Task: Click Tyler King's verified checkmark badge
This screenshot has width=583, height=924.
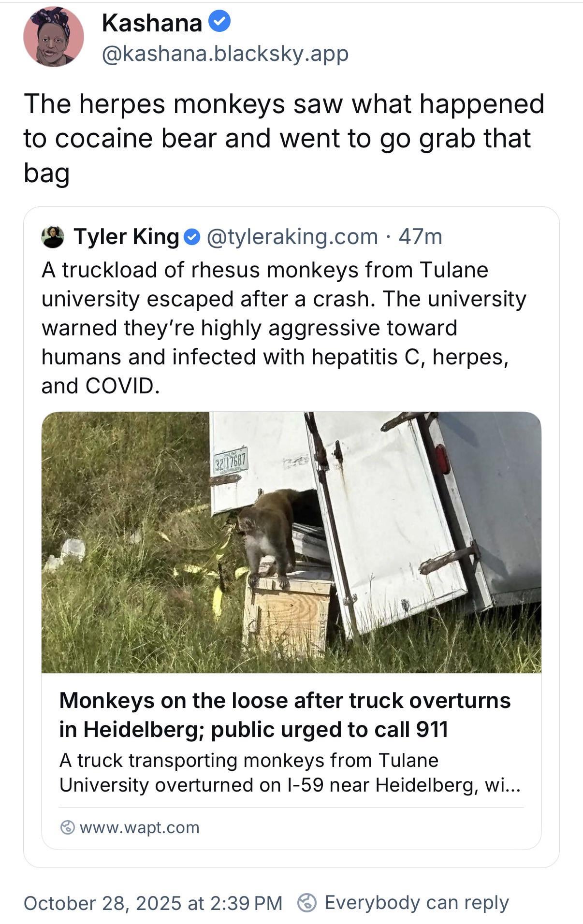Action: pos(192,237)
